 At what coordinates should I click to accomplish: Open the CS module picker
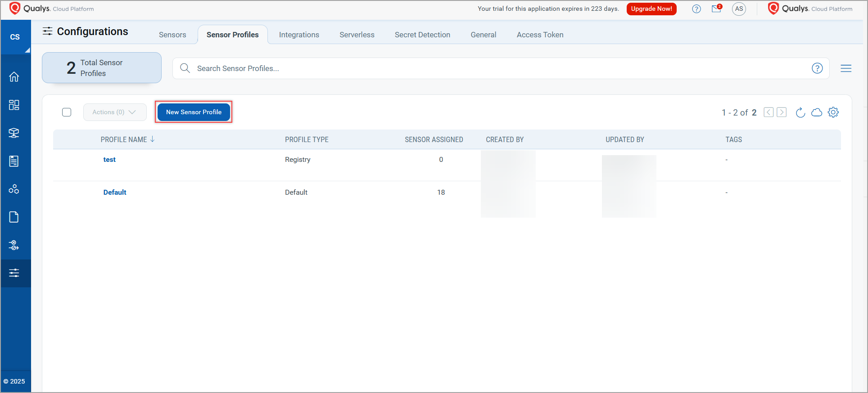coord(15,37)
